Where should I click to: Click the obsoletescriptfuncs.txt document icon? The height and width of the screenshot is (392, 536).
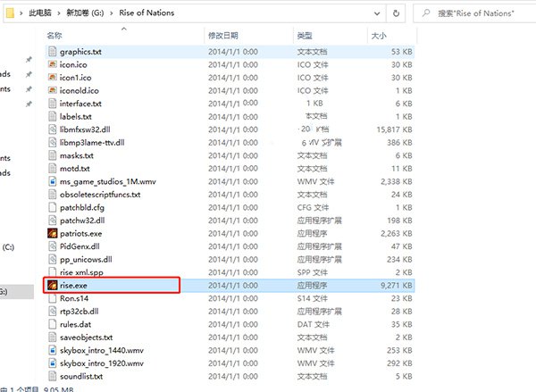pos(53,194)
